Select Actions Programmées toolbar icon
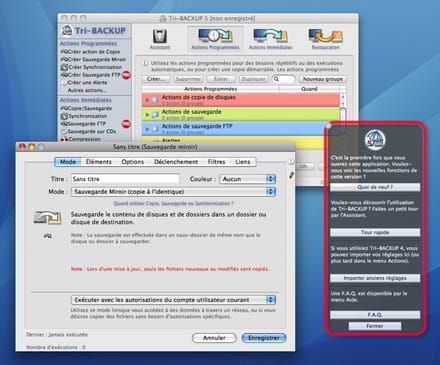The width and height of the screenshot is (440, 365). coord(215,39)
